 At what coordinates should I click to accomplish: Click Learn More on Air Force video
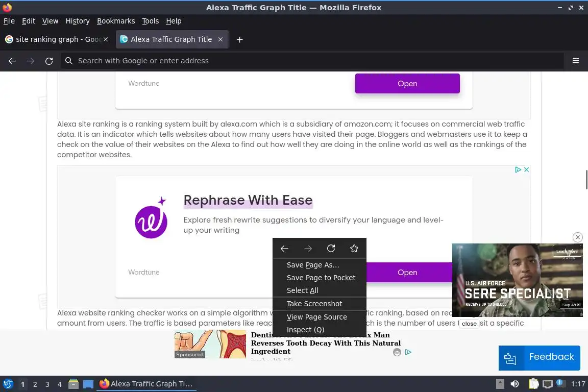[567, 252]
